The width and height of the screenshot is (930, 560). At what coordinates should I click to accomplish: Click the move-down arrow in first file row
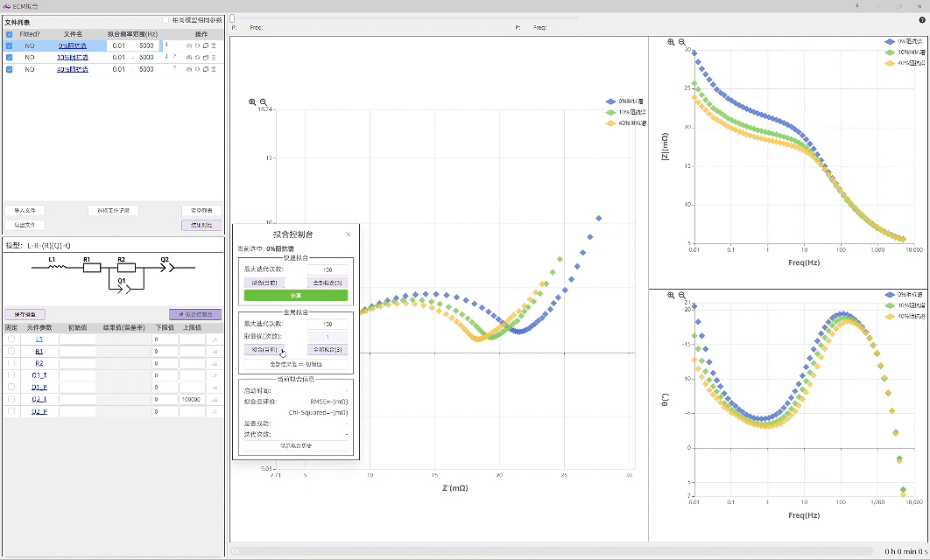[x=166, y=45]
